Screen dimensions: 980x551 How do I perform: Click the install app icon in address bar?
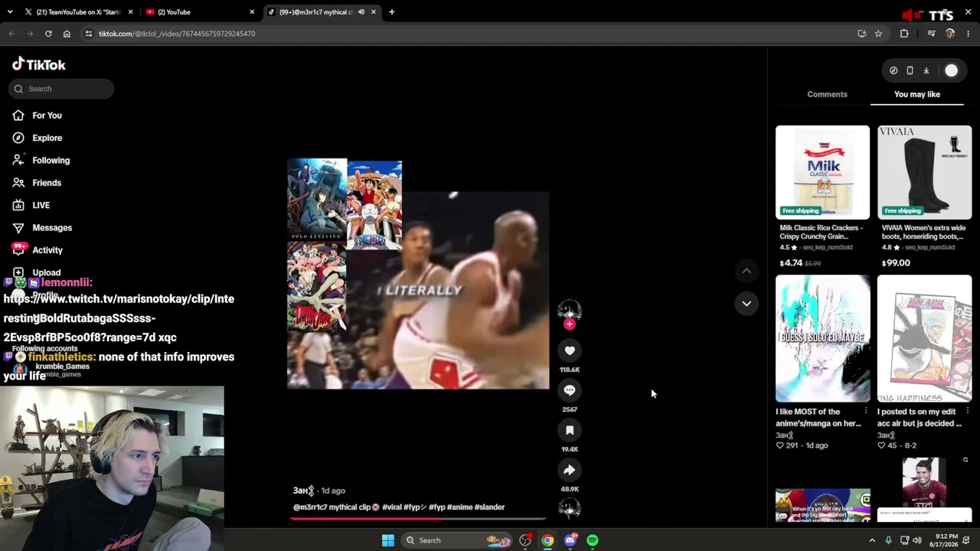[862, 34]
